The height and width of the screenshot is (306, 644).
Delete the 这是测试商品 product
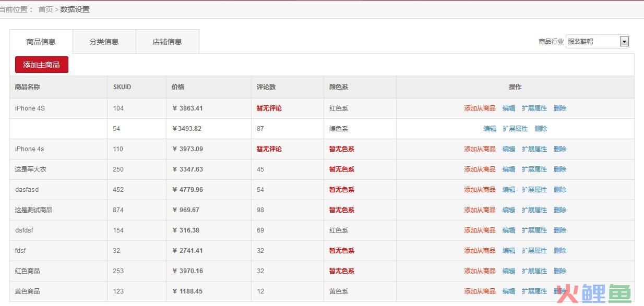coord(560,210)
